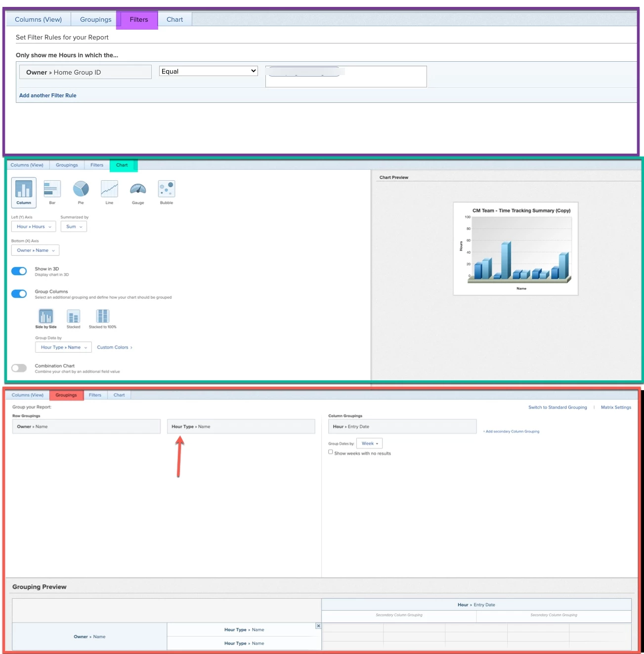The width and height of the screenshot is (644, 654).
Task: Toggle the Show in 3D switch
Action: pos(19,271)
